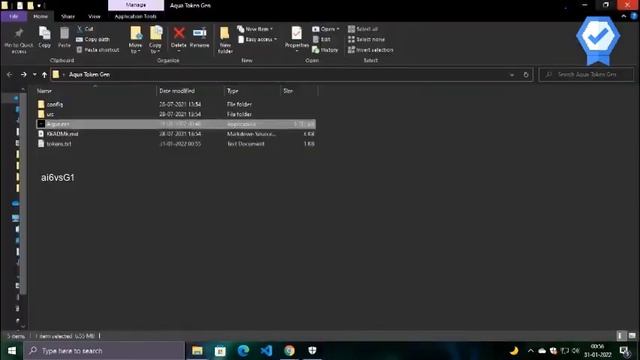The height and width of the screenshot is (360, 640).
Task: Create a New folder
Action: pyautogui.click(x=225, y=40)
